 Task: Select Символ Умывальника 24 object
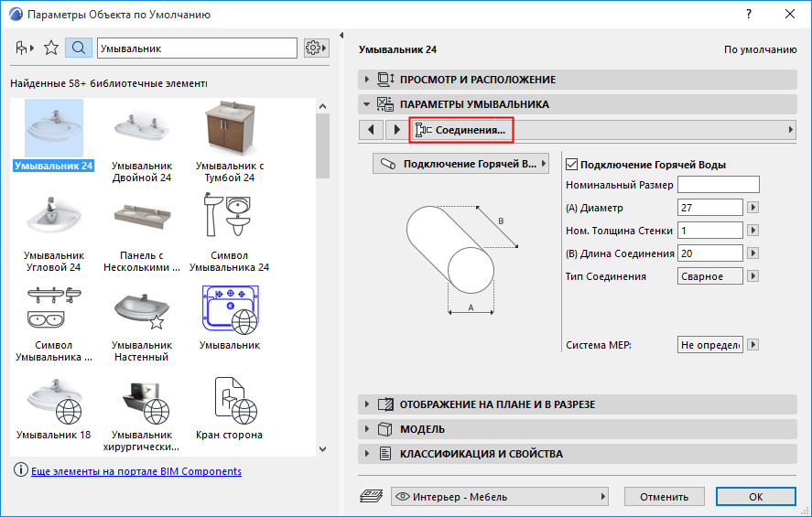230,233
